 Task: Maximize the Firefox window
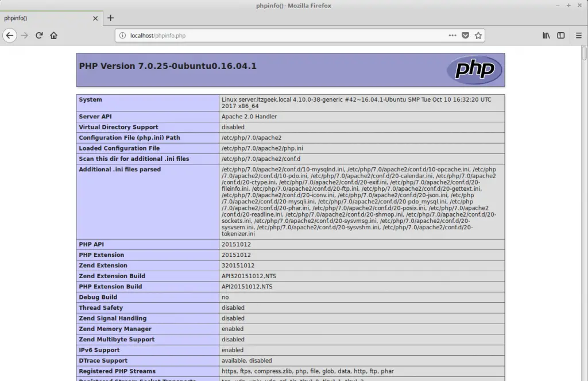[x=568, y=6]
